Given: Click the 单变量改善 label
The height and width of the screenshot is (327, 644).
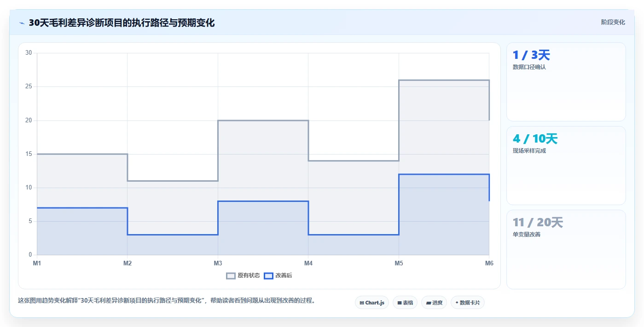Looking at the screenshot, I should (x=527, y=235).
